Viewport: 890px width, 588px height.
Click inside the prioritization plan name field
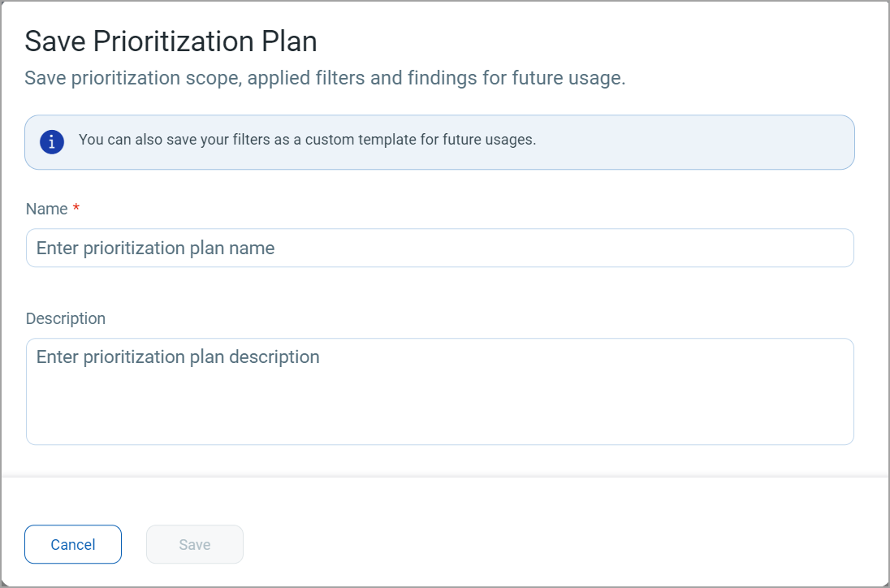point(439,248)
